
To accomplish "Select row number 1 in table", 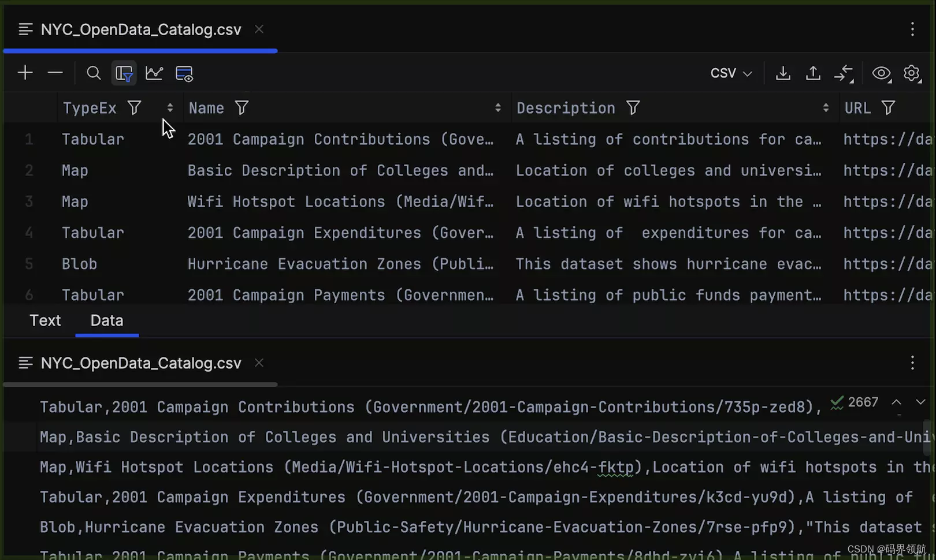I will [x=29, y=139].
